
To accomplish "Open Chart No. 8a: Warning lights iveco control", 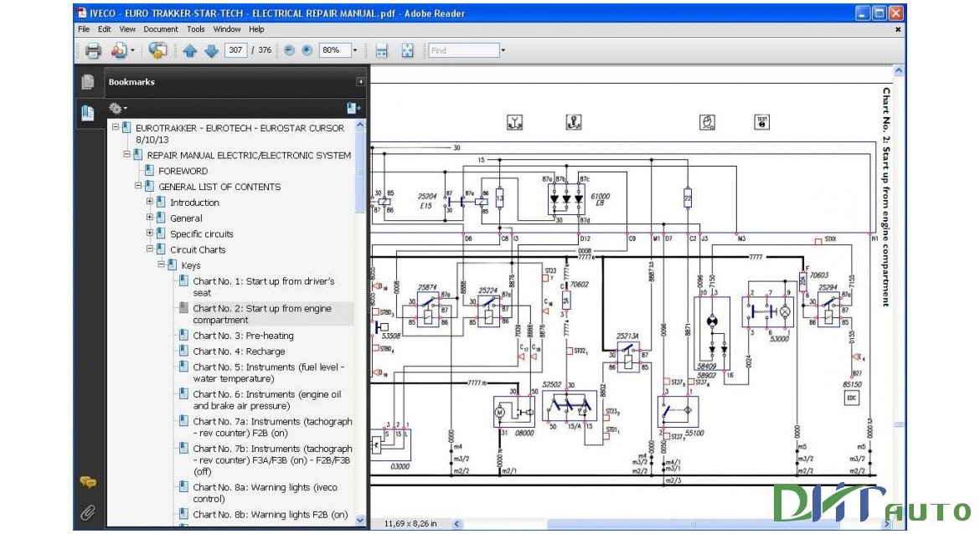I will tap(265, 493).
